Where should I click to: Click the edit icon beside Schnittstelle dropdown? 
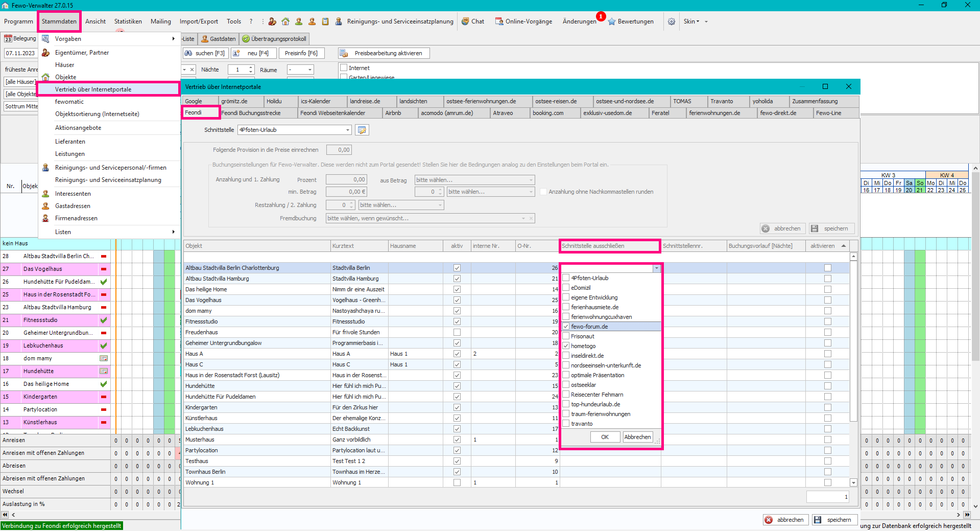click(362, 130)
